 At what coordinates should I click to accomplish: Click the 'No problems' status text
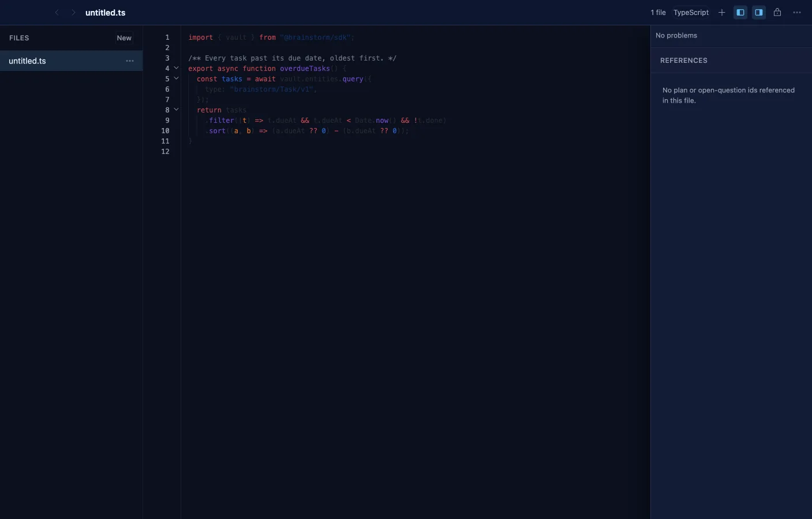tap(676, 35)
